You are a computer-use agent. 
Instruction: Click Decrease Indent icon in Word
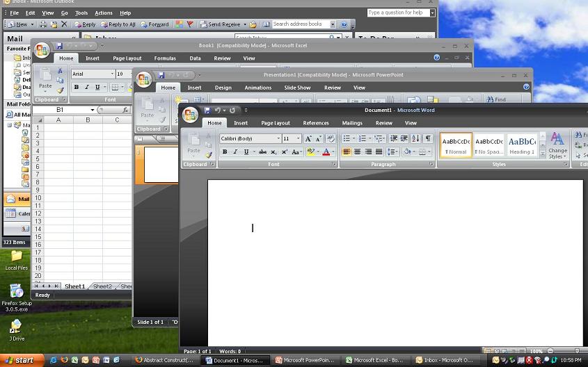393,138
